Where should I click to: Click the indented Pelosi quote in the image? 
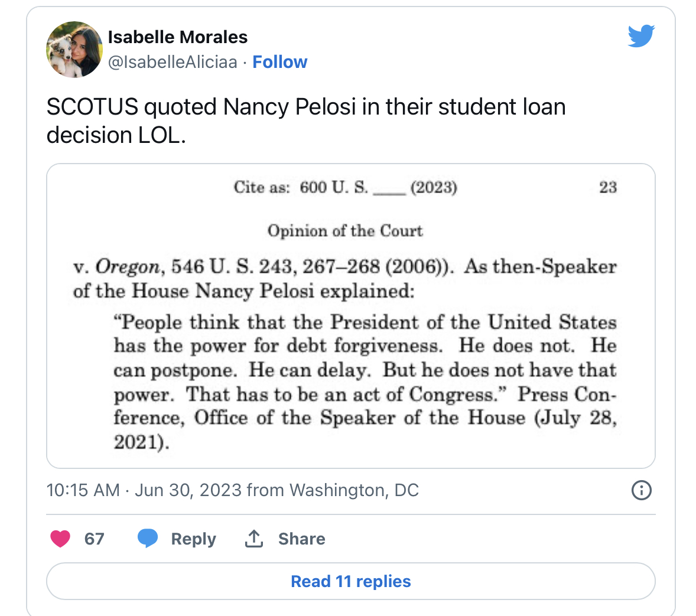point(365,382)
